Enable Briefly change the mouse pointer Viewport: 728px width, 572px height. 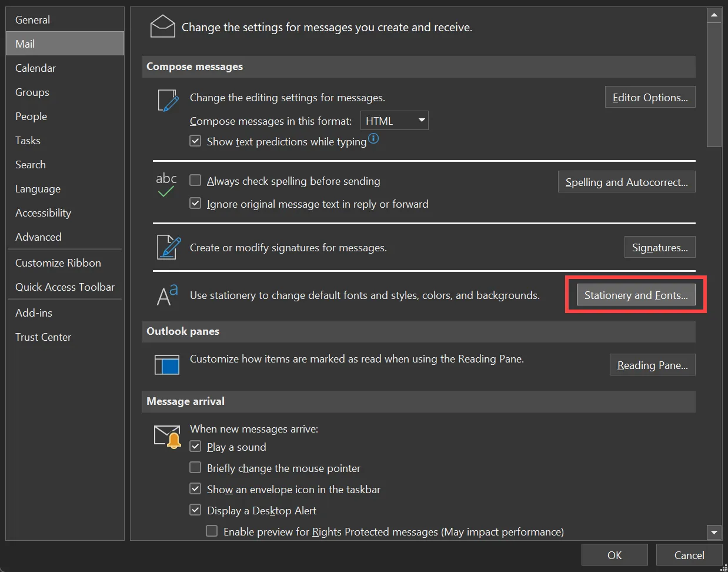(x=195, y=468)
